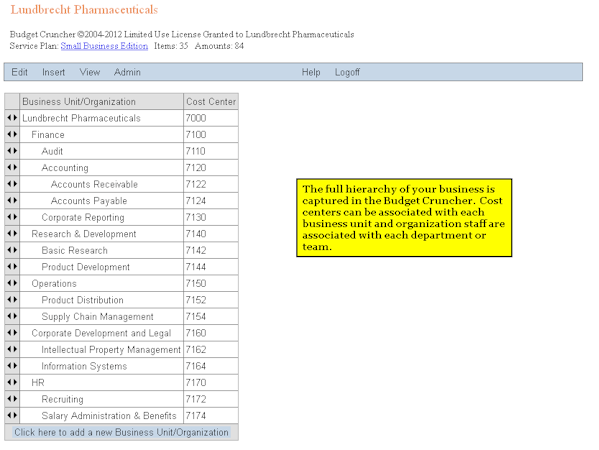The height and width of the screenshot is (450, 599).
Task: Click the right arrow beside Finance row
Action: click(x=15, y=134)
